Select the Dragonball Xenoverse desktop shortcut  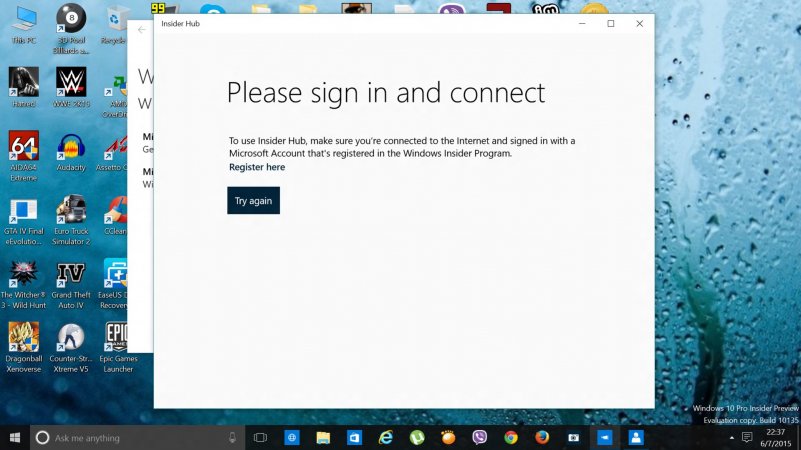pos(23,348)
